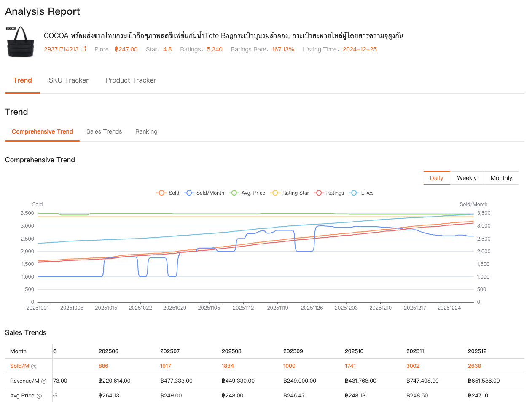Viewport: 532px width, 402px height.
Task: Toggle the Likes series in legend
Action: 362,193
